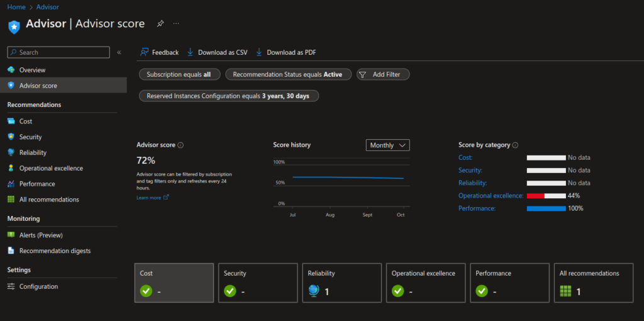Image resolution: width=644 pixels, height=321 pixels.
Task: Click the Operational excellence 44% score bar
Action: [x=547, y=196]
